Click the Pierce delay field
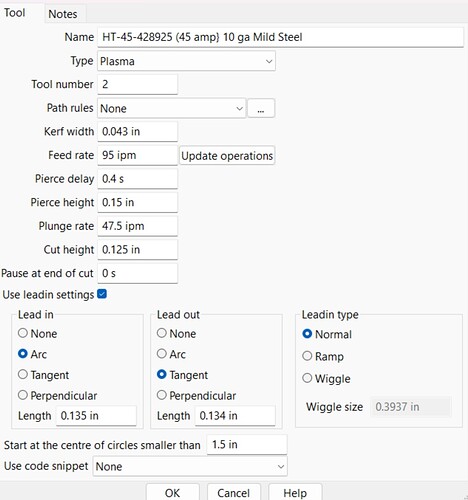Image resolution: width=468 pixels, height=500 pixels. 137,179
